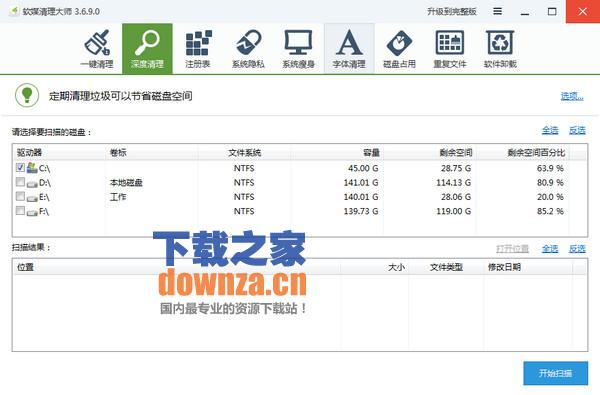Close the 软媒清理大师 window

583,11
